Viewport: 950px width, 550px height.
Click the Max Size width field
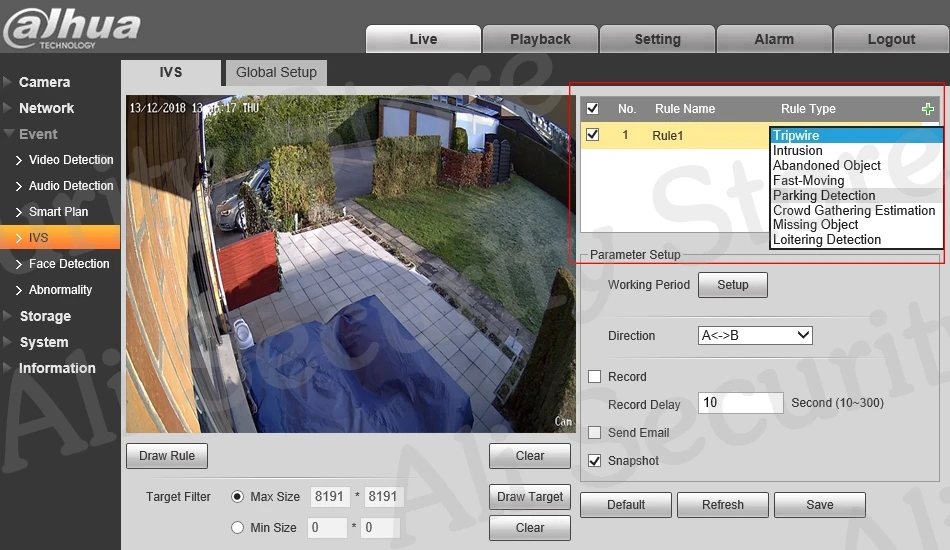[329, 497]
